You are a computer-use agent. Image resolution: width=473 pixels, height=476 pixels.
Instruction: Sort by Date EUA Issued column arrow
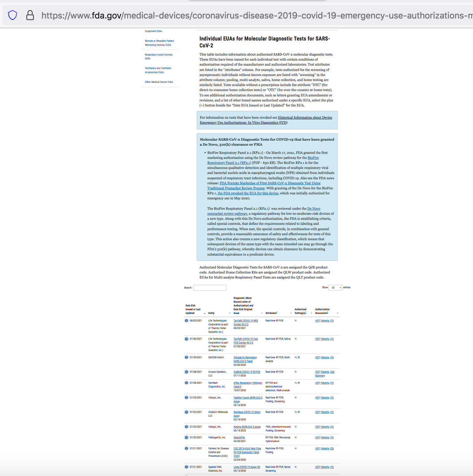pyautogui.click(x=205, y=313)
